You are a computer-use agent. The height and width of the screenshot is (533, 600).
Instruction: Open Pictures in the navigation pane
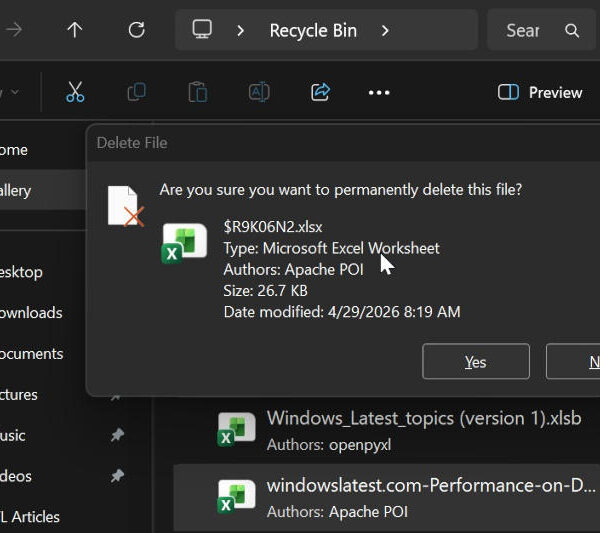point(19,394)
